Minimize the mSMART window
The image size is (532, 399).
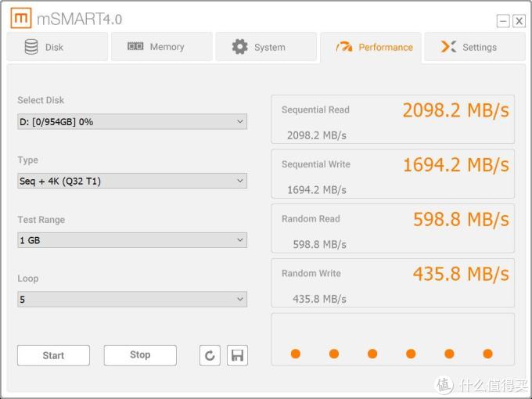(x=503, y=21)
